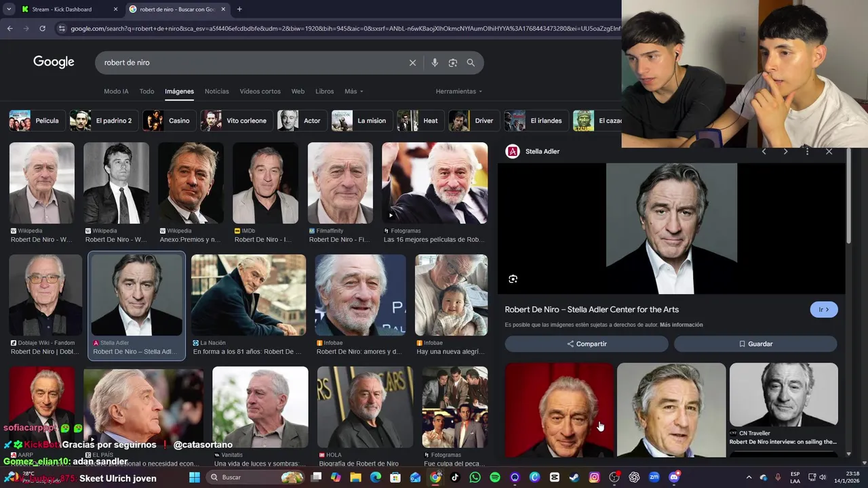
Task: Click the taskbar Buscar search box
Action: click(x=256, y=477)
